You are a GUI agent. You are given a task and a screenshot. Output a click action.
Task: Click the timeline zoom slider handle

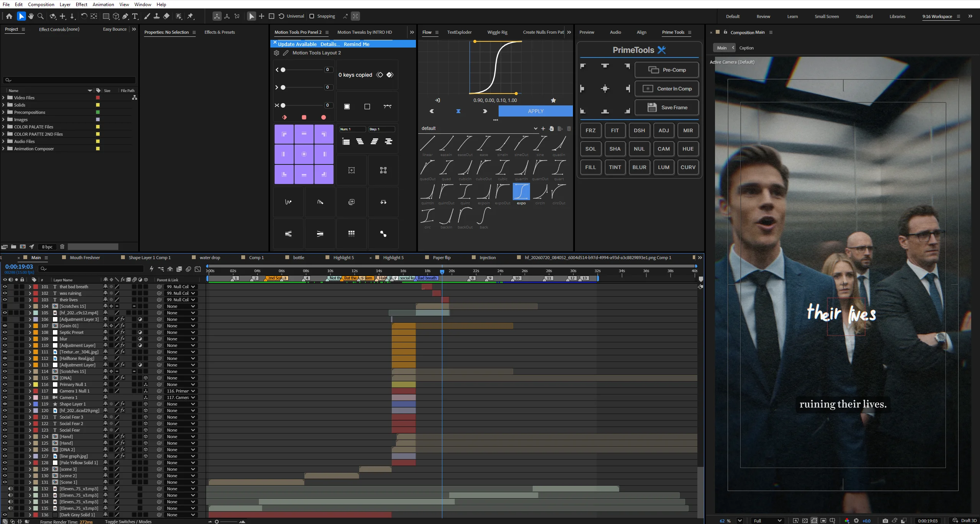point(217,521)
